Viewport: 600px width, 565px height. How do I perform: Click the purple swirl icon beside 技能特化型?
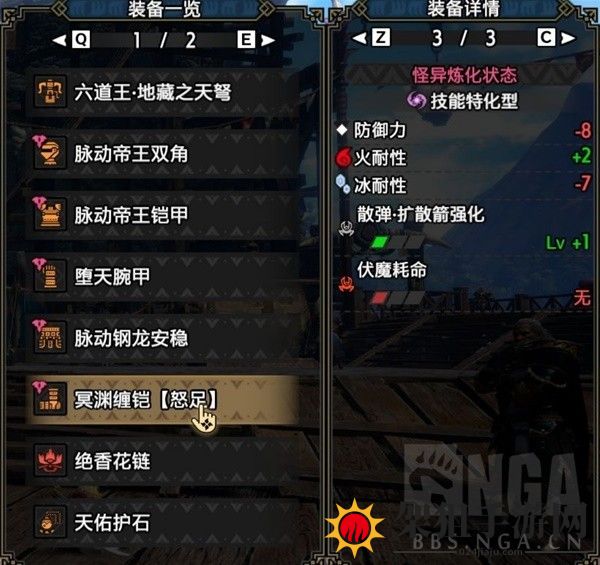pos(416,101)
